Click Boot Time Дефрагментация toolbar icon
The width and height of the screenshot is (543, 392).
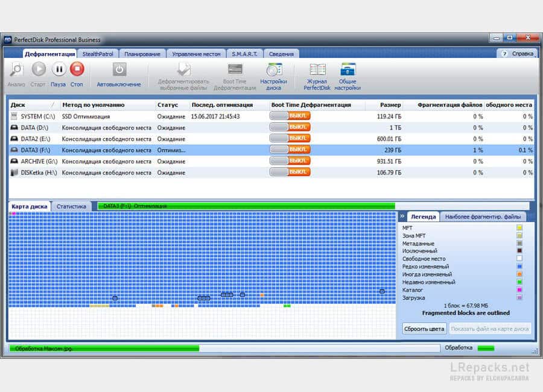[235, 69]
